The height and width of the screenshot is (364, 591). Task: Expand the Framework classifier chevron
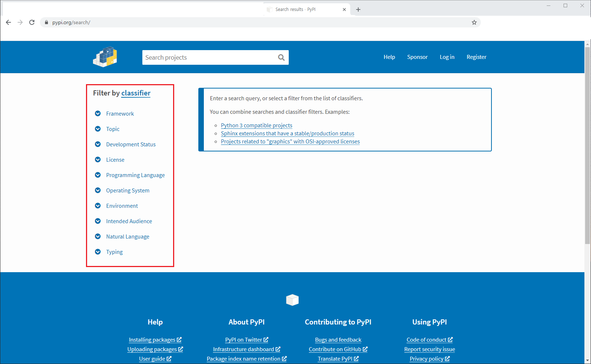tap(98, 113)
